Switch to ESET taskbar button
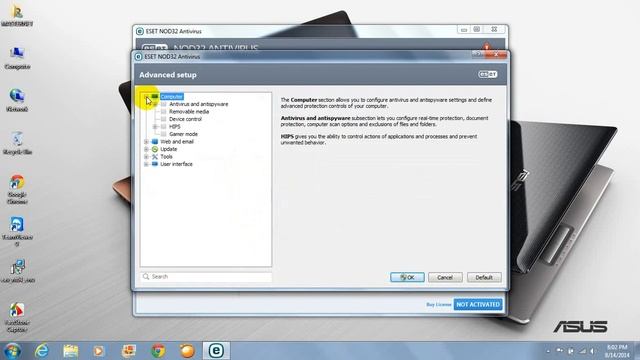This screenshot has width=640, height=360. (x=216, y=351)
